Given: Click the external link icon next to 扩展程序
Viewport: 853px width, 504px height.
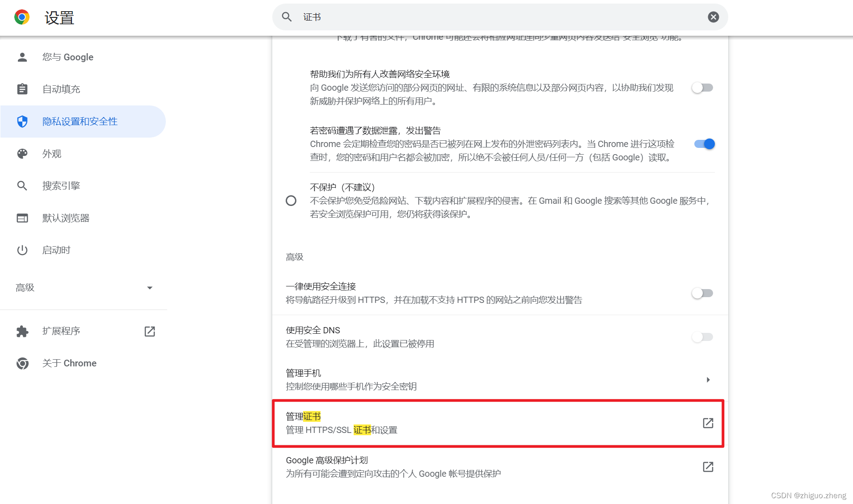Looking at the screenshot, I should tap(150, 331).
